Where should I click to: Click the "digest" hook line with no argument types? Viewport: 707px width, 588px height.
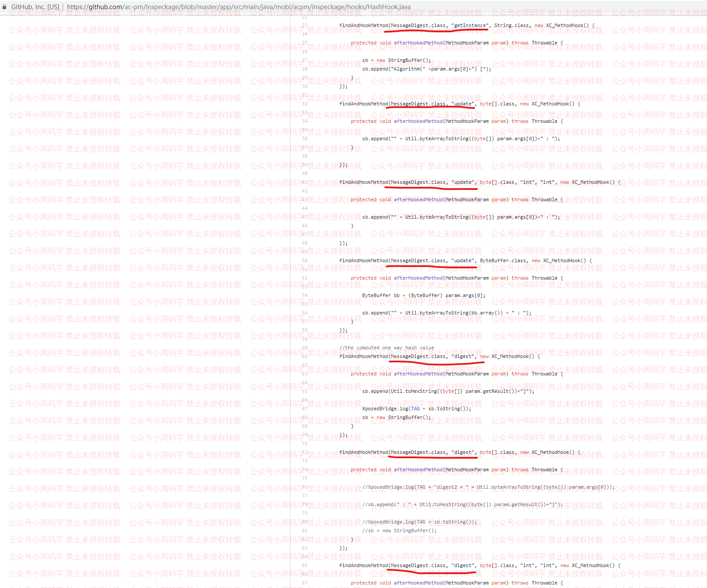pos(440,356)
